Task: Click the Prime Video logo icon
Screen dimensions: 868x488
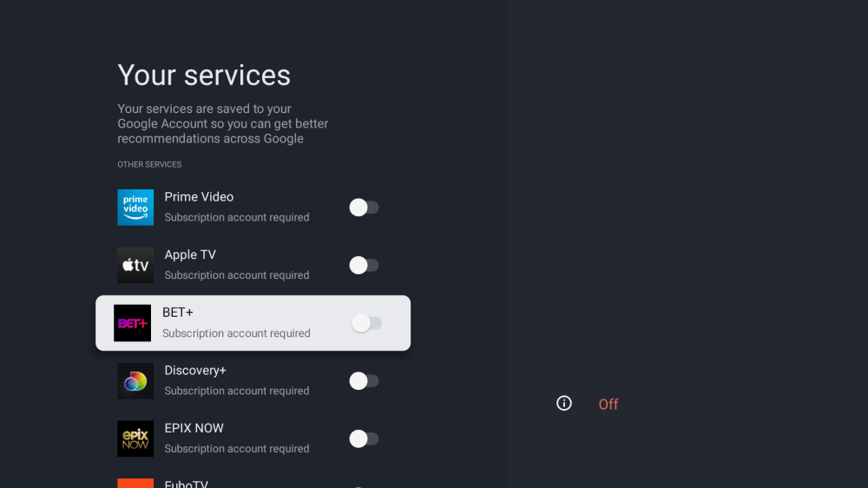Action: (135, 208)
